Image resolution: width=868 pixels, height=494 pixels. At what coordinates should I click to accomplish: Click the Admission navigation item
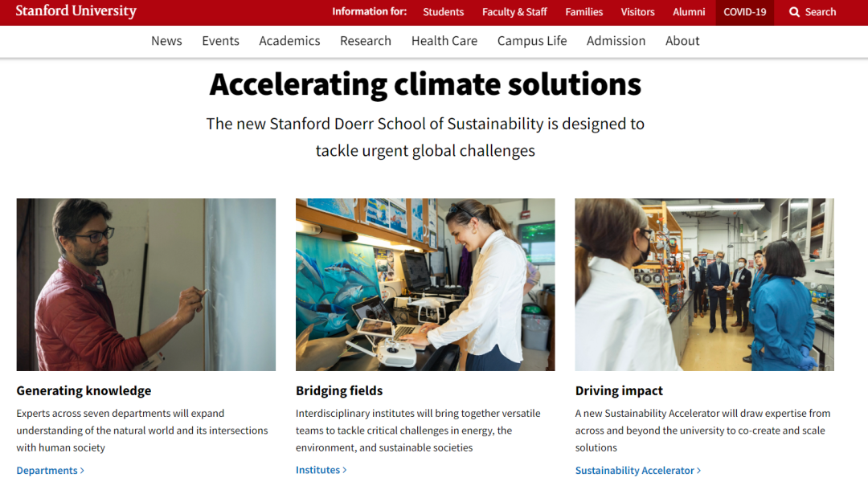point(616,41)
